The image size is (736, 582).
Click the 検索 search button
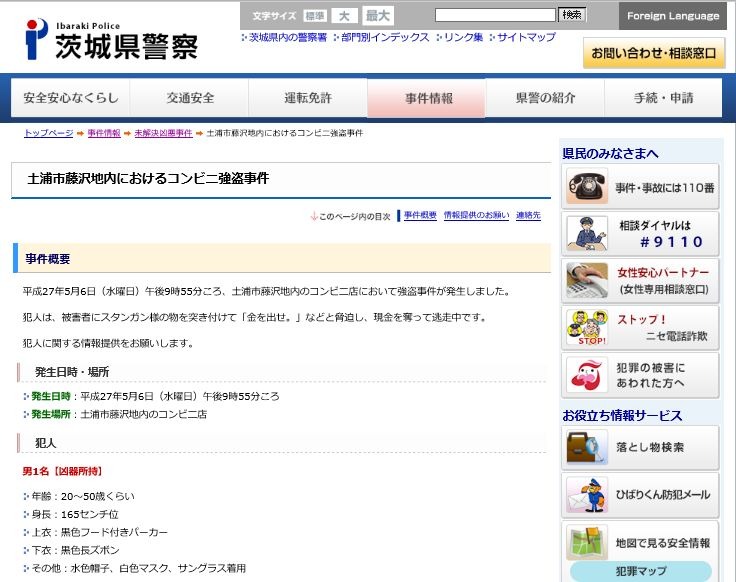tap(572, 15)
